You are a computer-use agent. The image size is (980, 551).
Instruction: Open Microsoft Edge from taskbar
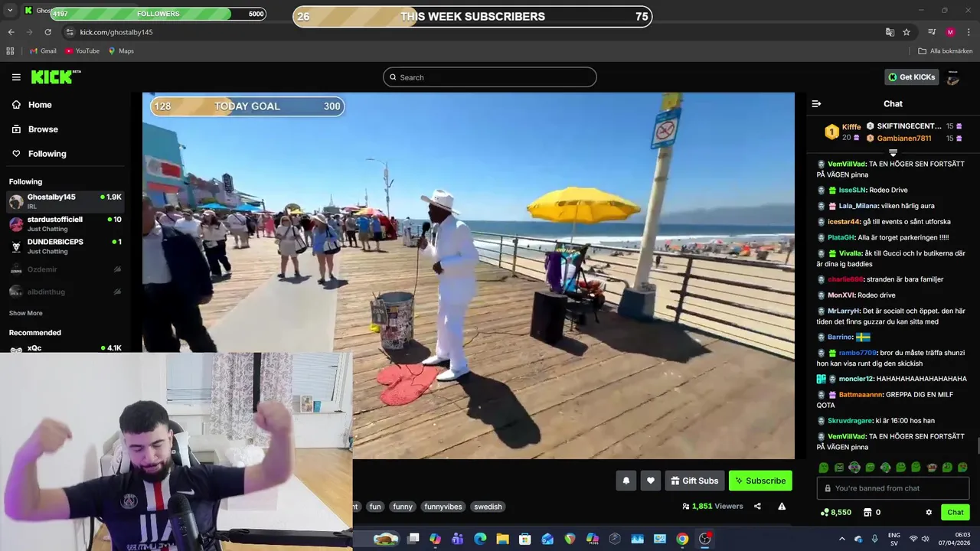coord(480,539)
